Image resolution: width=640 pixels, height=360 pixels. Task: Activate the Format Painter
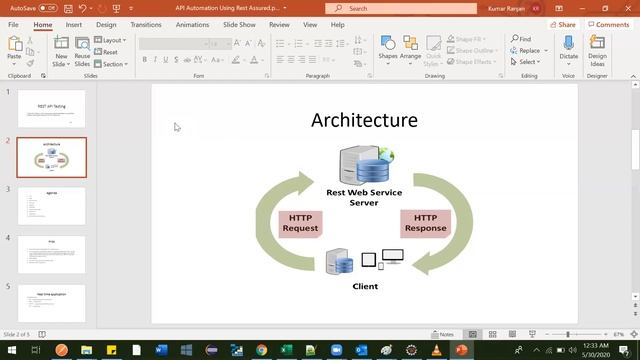30,63
